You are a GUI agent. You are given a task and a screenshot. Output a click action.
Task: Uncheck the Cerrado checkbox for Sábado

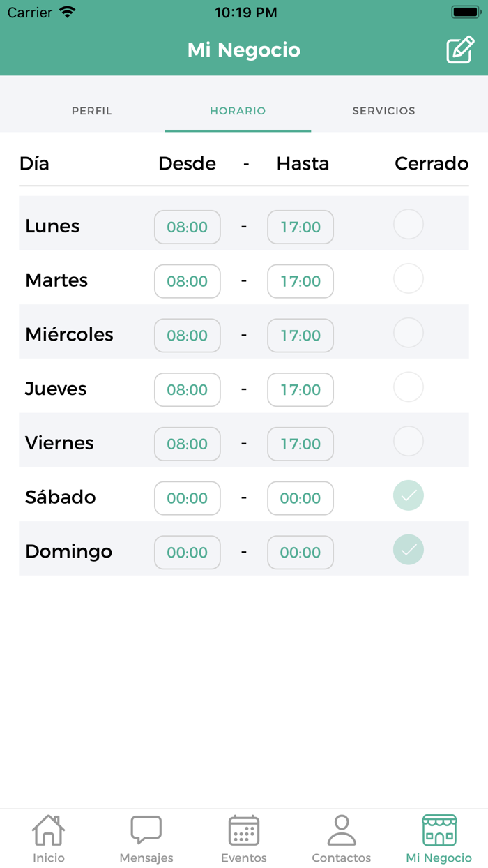408,495
